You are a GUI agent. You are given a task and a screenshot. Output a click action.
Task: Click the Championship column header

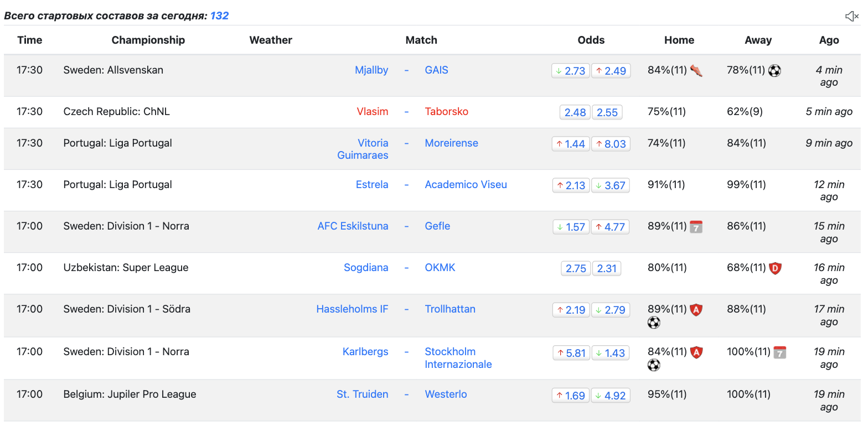[148, 40]
